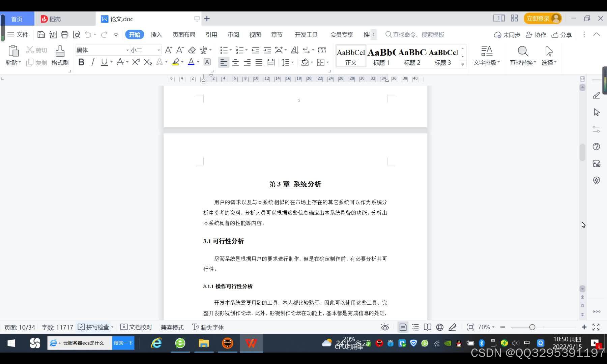The image size is (607, 364).
Task: Toggle Italic formatting
Action: [92, 62]
